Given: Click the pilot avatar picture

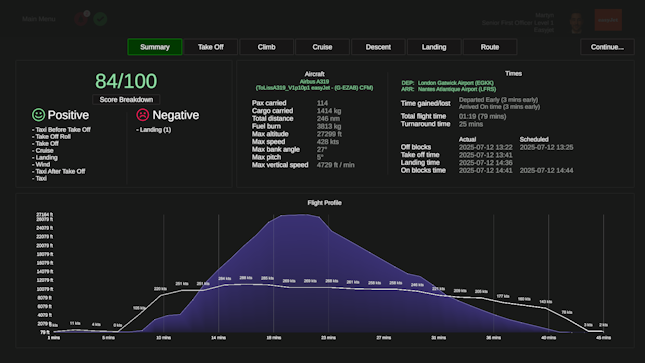Looking at the screenshot, I should [x=576, y=22].
